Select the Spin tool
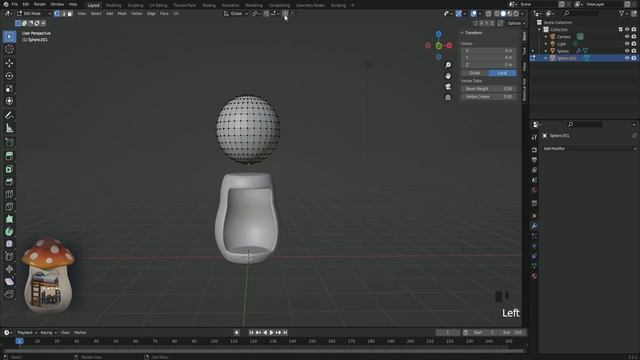The image size is (640, 360). click(x=9, y=232)
